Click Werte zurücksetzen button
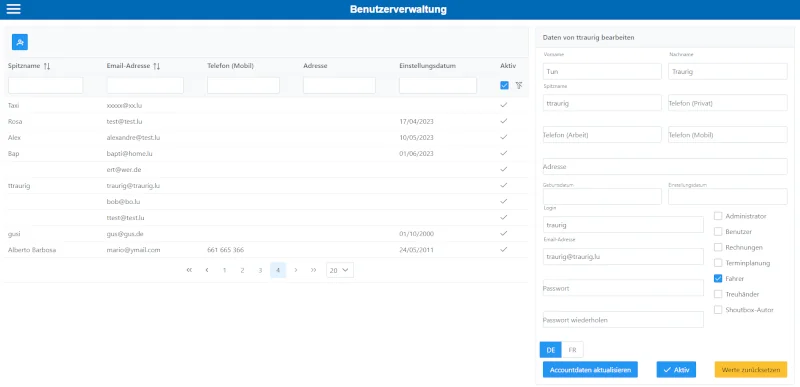The height and width of the screenshot is (387, 800). (x=751, y=370)
